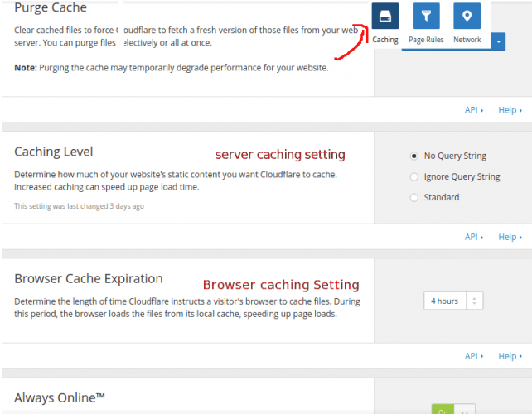Open the Caching section icon
Screen dimensions: 532x414
pyautogui.click(x=385, y=16)
